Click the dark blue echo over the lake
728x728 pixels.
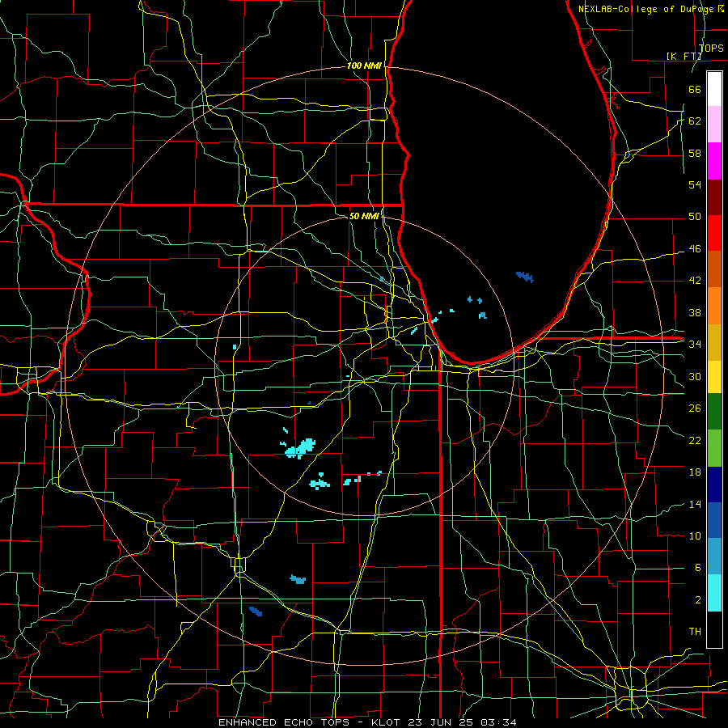click(x=525, y=277)
